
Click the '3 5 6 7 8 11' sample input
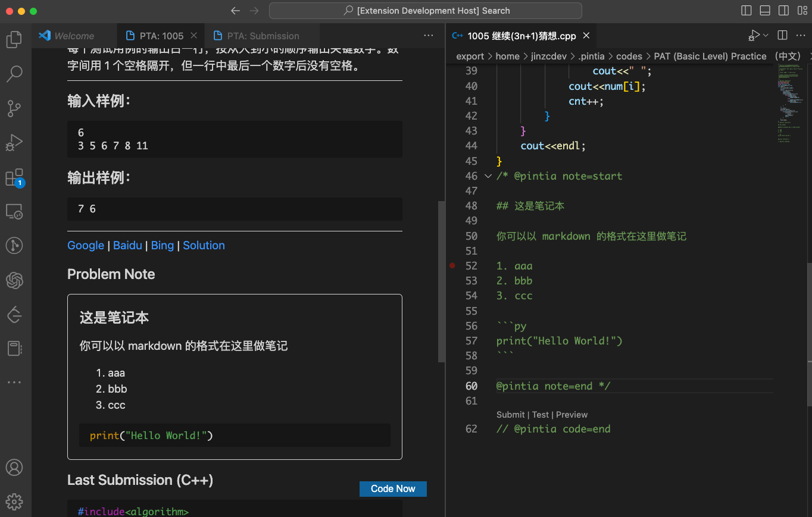(x=113, y=146)
